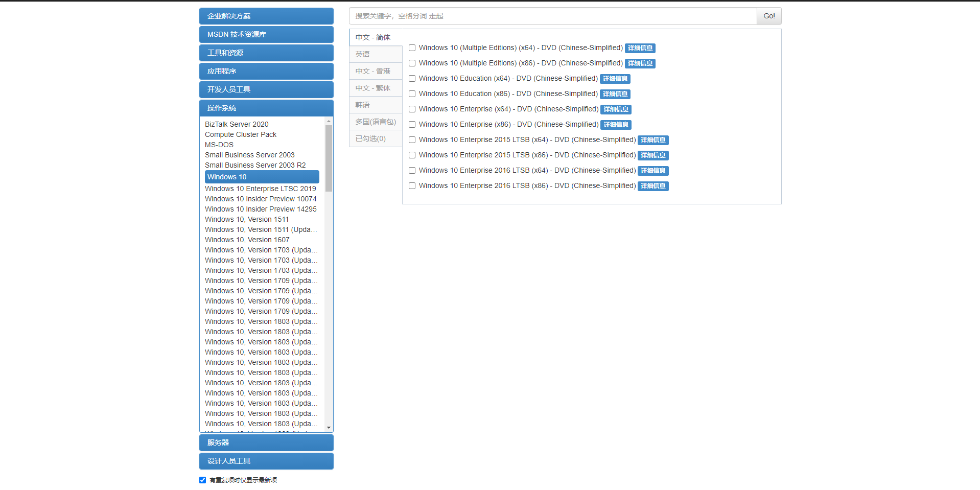
Task: Click OS list scrollbar thumb
Action: click(329, 158)
